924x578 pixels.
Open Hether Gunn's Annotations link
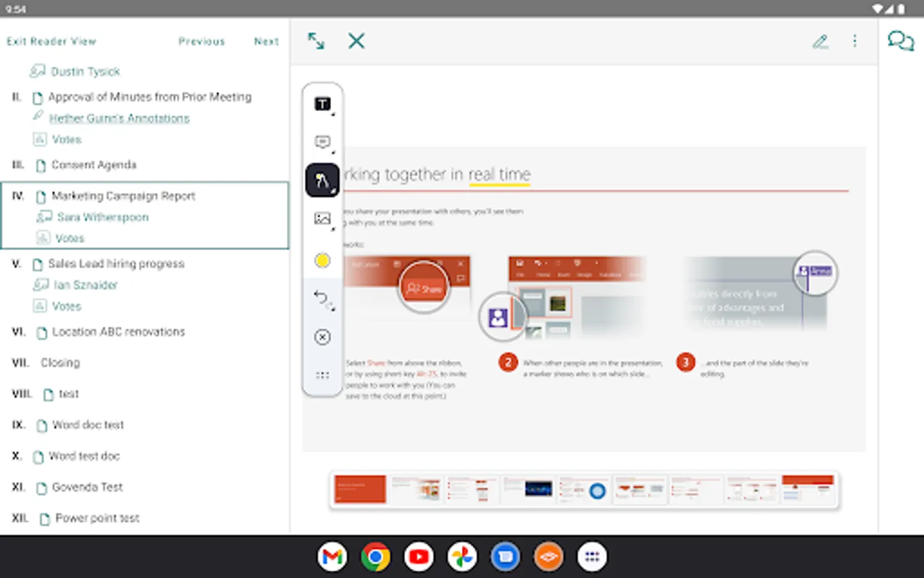119,118
